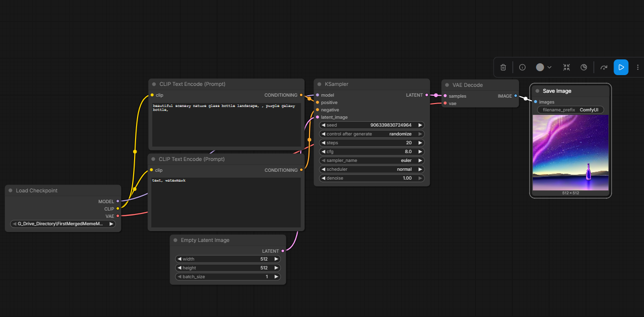Viewport: 644px width, 317px height.
Task: Delete selected node with trash icon
Action: (x=503, y=67)
